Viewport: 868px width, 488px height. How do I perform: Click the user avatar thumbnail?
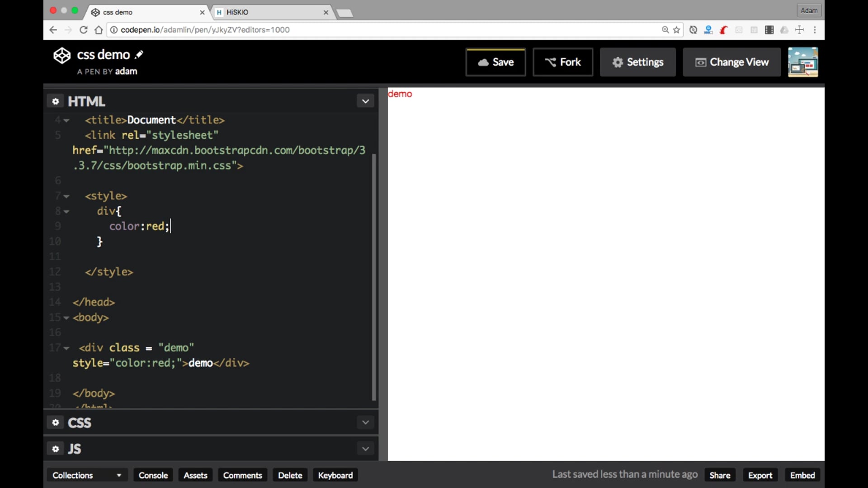pos(802,62)
